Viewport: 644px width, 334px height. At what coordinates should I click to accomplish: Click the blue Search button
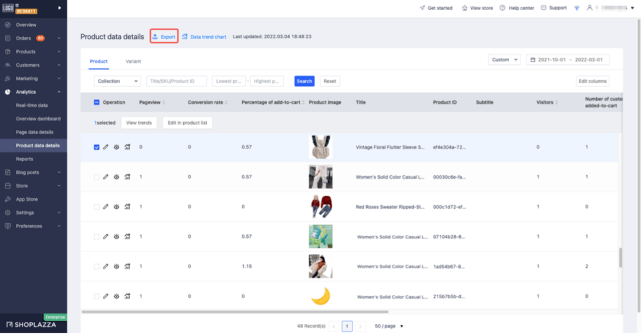[304, 81]
